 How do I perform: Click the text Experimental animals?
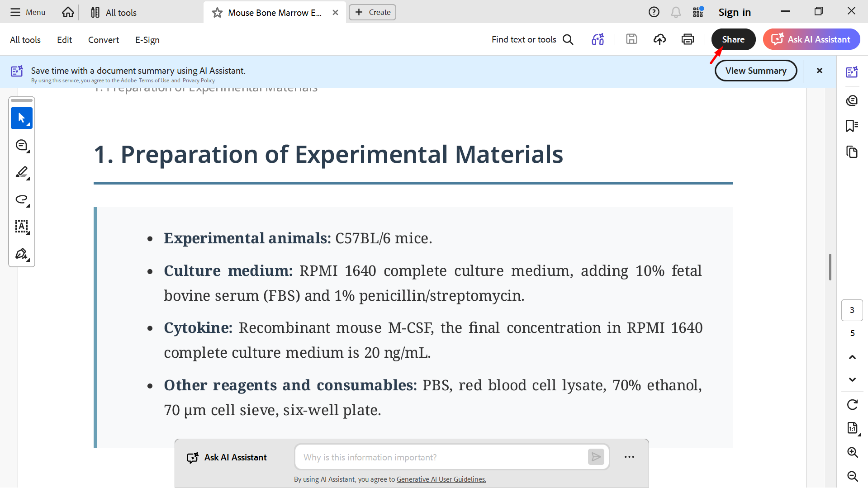[x=247, y=238]
